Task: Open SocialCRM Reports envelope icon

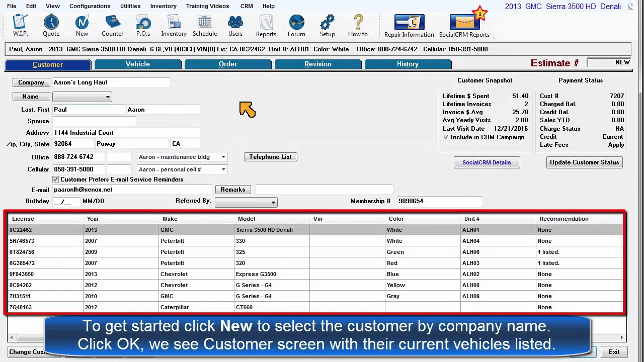Action: tap(464, 26)
